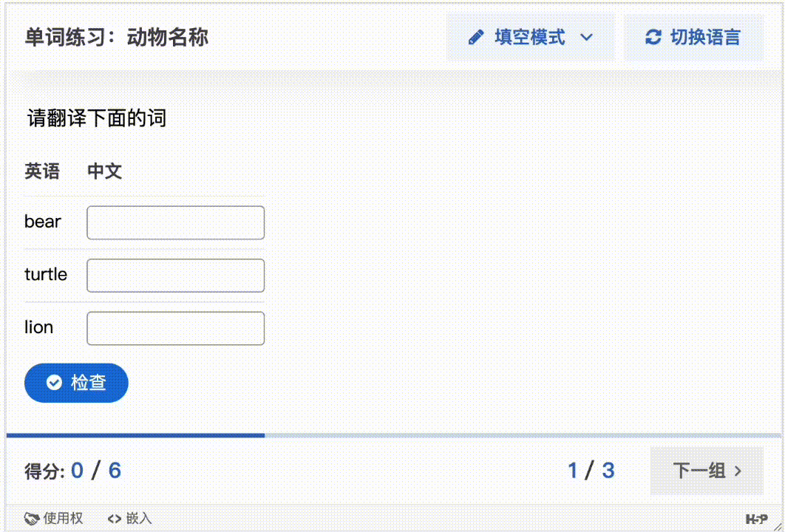Viewport: 785px width, 532px height.
Task: Click the resize handle at bottom-right corner
Action: [x=778, y=526]
